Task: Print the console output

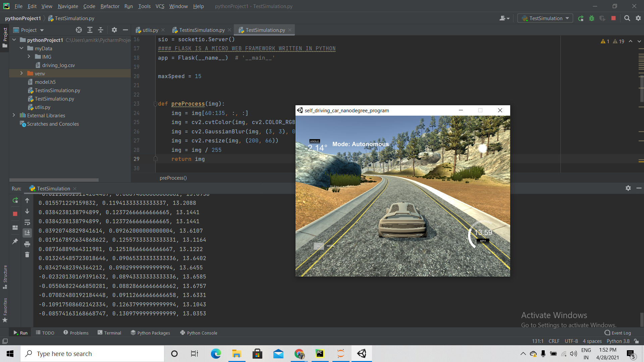Action: 27,244
